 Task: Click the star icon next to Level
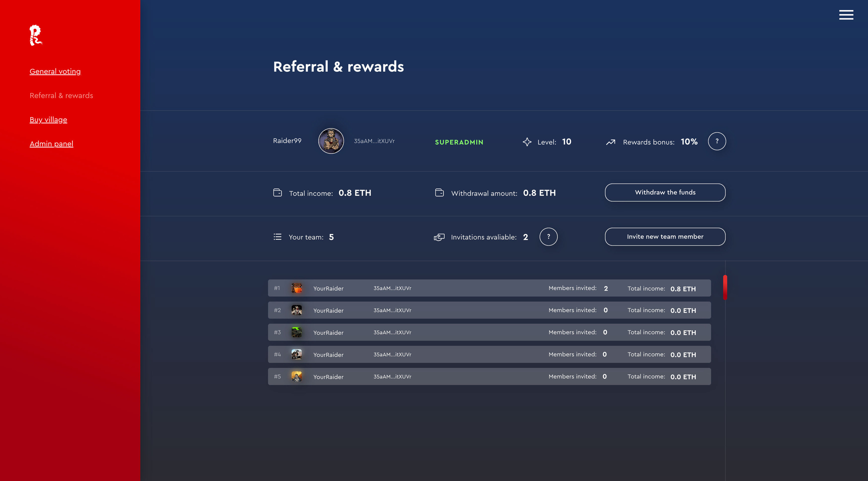click(527, 142)
